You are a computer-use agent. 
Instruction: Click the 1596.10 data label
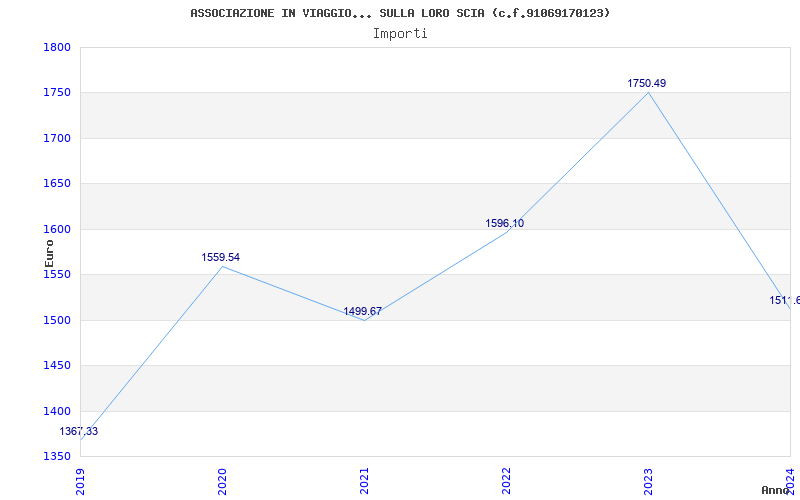pos(505,223)
